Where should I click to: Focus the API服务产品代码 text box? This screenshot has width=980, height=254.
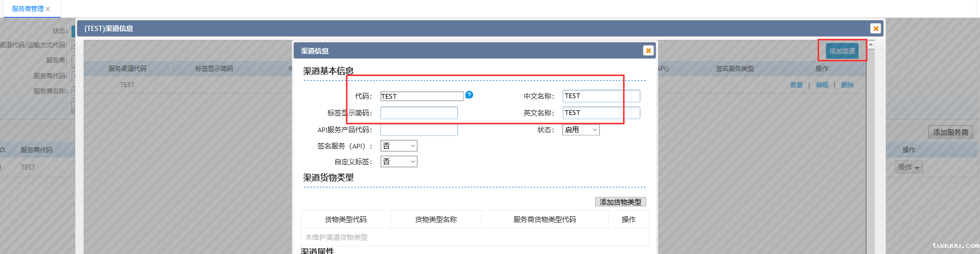pos(418,130)
